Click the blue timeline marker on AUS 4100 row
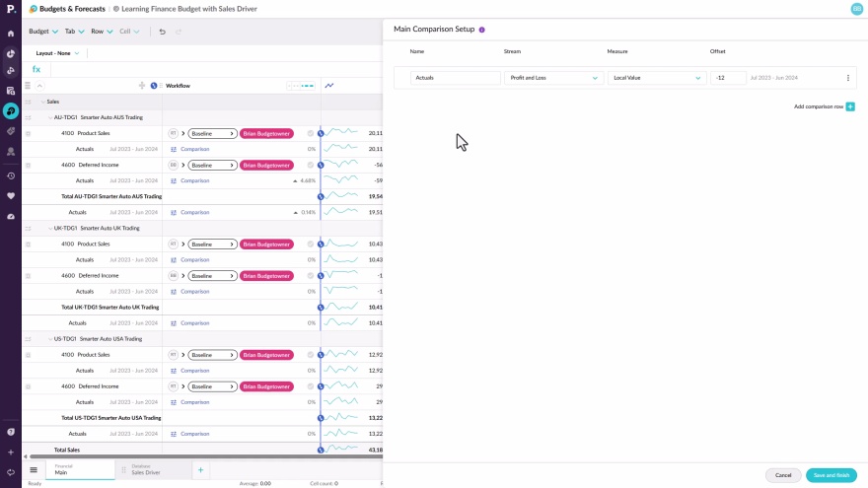Image resolution: width=868 pixels, height=488 pixels. point(321,133)
